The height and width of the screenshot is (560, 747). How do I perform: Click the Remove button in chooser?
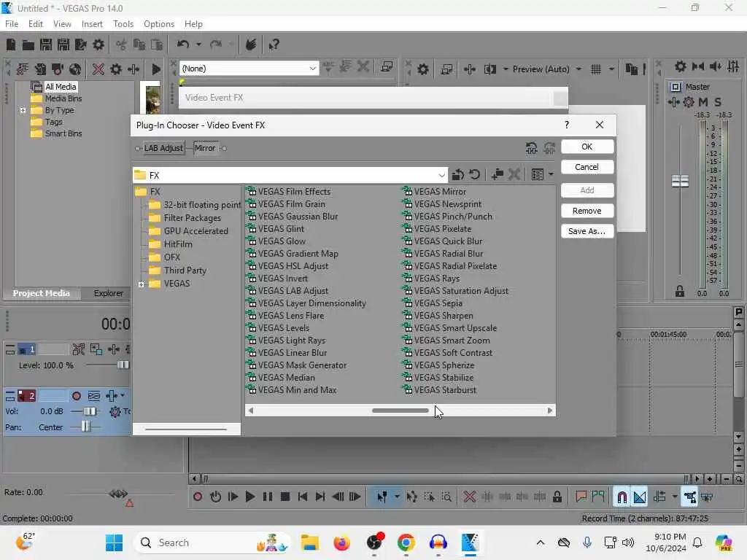[x=587, y=211]
